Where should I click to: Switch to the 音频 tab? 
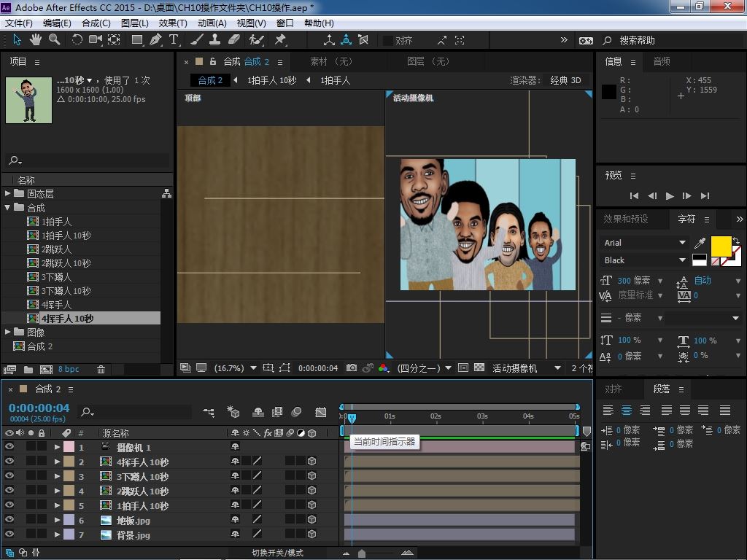(x=661, y=61)
